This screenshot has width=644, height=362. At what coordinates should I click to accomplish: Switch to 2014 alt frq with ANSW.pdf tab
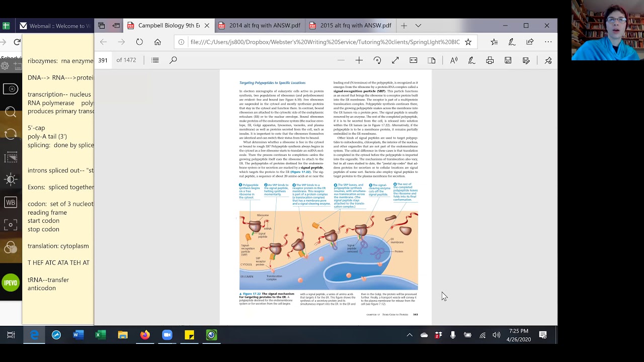259,26
